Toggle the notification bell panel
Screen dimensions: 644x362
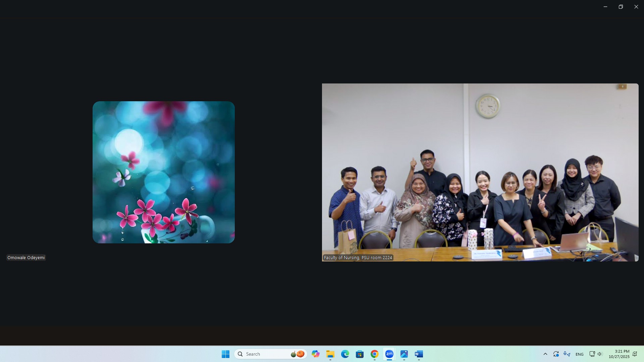pos(635,354)
